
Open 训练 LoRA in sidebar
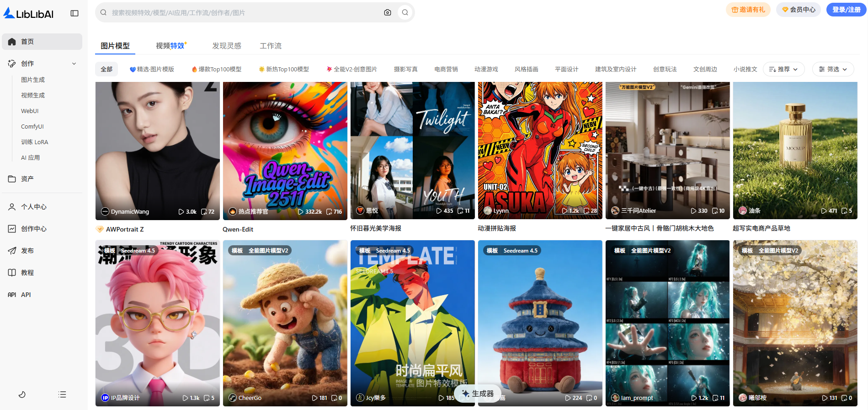pyautogui.click(x=35, y=142)
